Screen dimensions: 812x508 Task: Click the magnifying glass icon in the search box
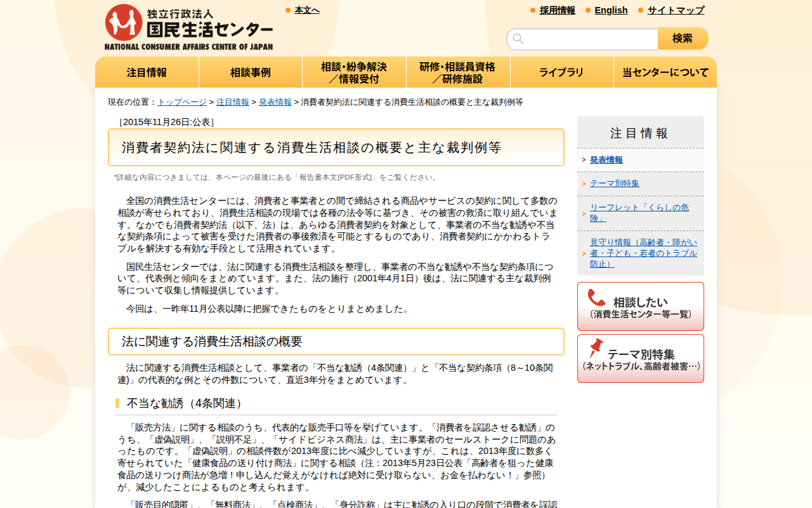518,39
